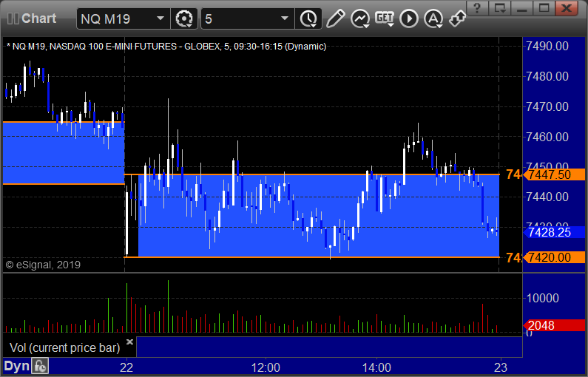Click the NQ M19 symbol field

123,18
